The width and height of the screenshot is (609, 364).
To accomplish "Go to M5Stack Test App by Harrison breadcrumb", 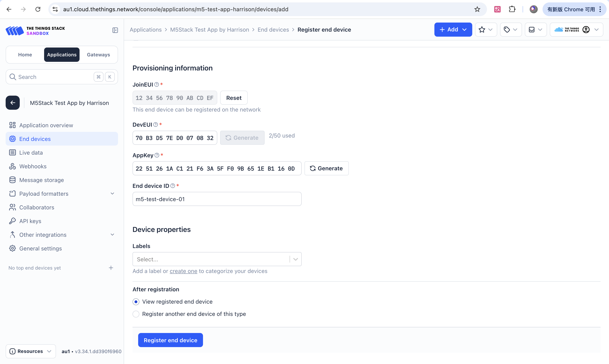I will (209, 30).
